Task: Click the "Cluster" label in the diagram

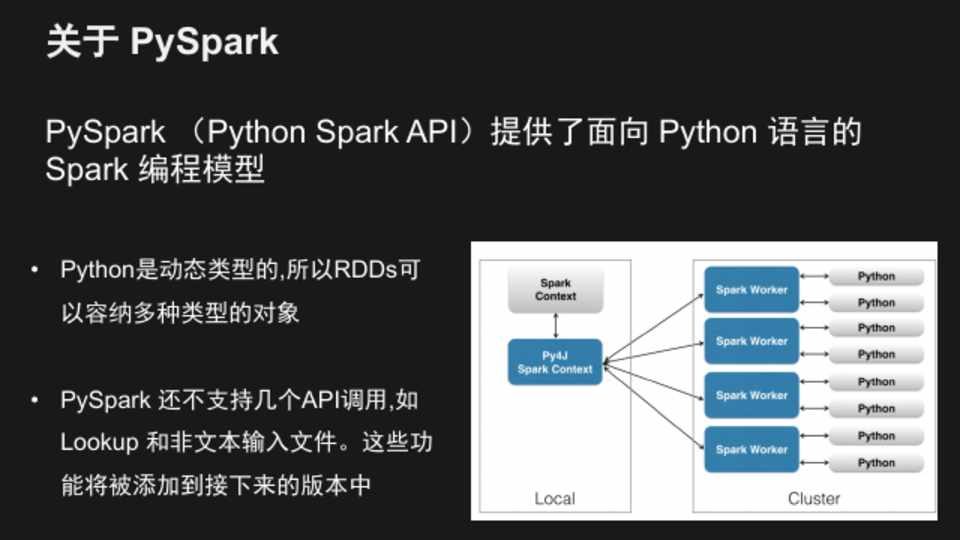Action: tap(814, 498)
